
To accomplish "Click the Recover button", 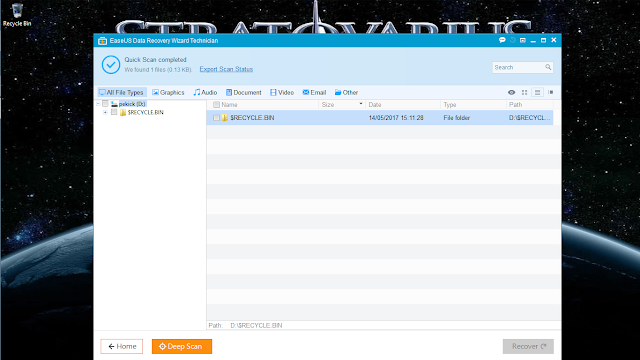I will click(x=528, y=347).
